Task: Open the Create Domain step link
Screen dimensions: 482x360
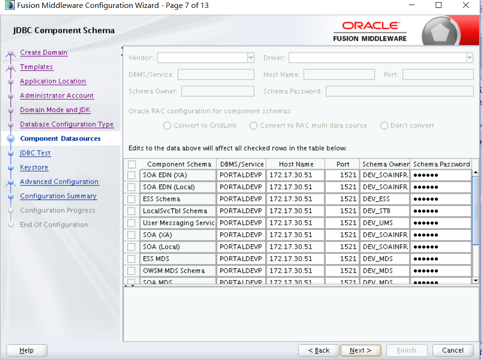Action: (44, 53)
